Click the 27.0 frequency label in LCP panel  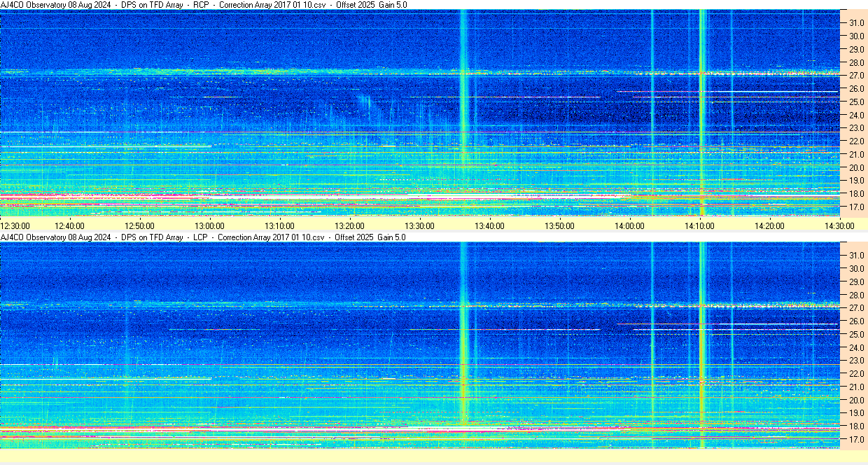(856, 308)
